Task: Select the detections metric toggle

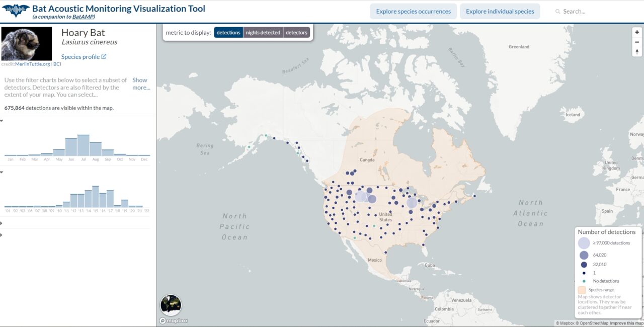Action: tap(228, 32)
